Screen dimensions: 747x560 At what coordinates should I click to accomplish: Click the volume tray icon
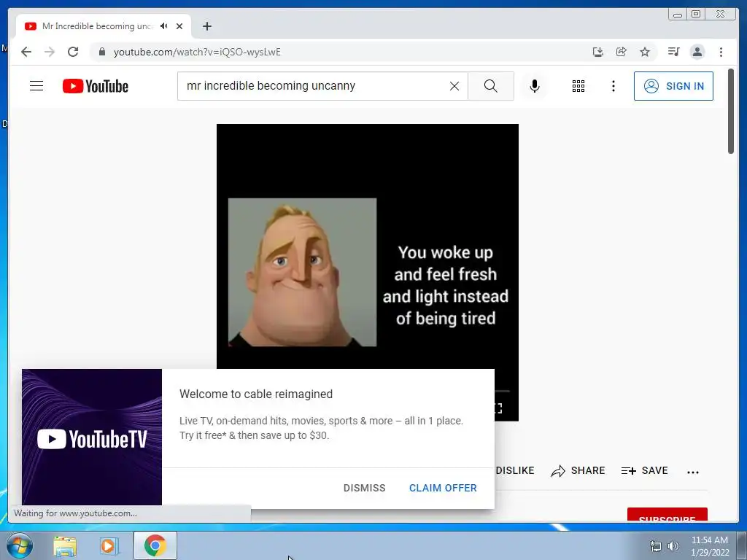673,546
